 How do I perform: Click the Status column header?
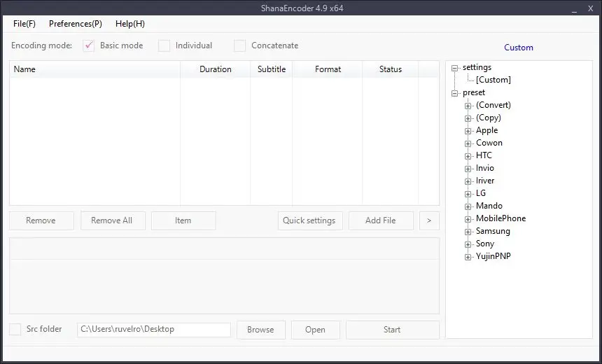[x=391, y=69]
